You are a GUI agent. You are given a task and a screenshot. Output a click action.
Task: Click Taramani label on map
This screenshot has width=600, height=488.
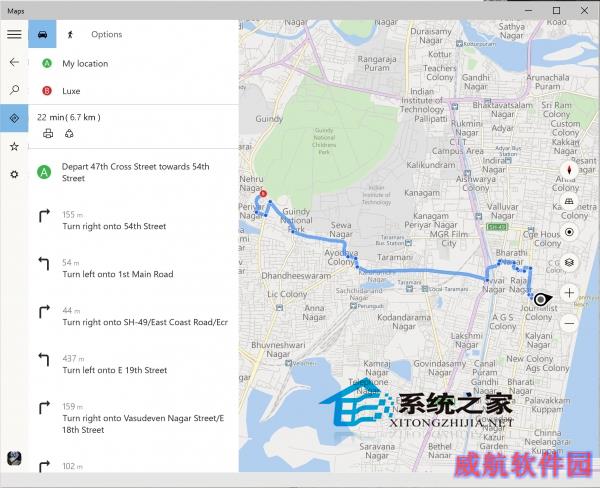(x=394, y=257)
